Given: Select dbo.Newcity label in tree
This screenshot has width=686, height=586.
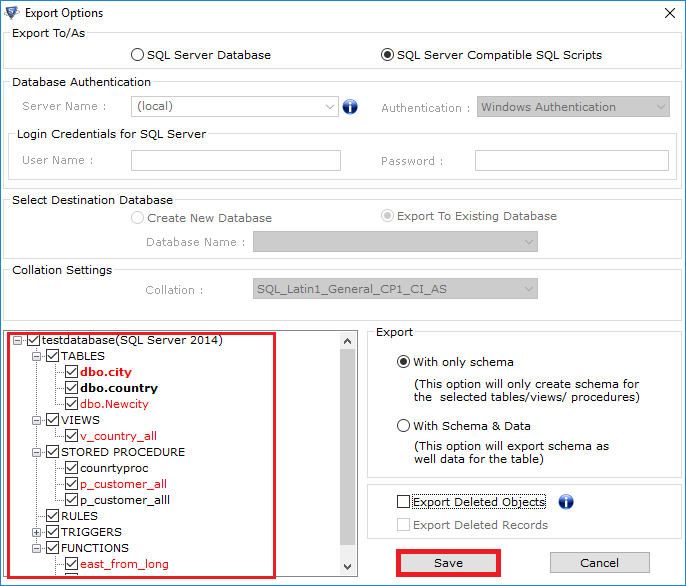Looking at the screenshot, I should point(114,404).
